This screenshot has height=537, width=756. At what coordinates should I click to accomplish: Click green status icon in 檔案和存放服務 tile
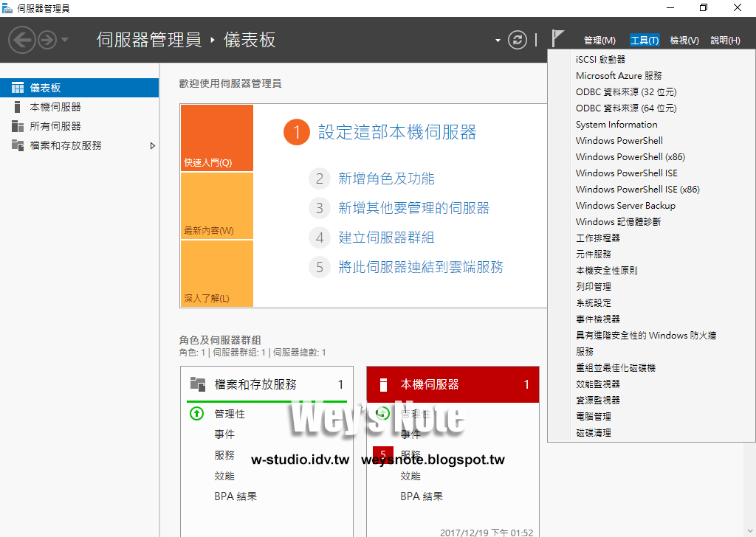coord(196,414)
